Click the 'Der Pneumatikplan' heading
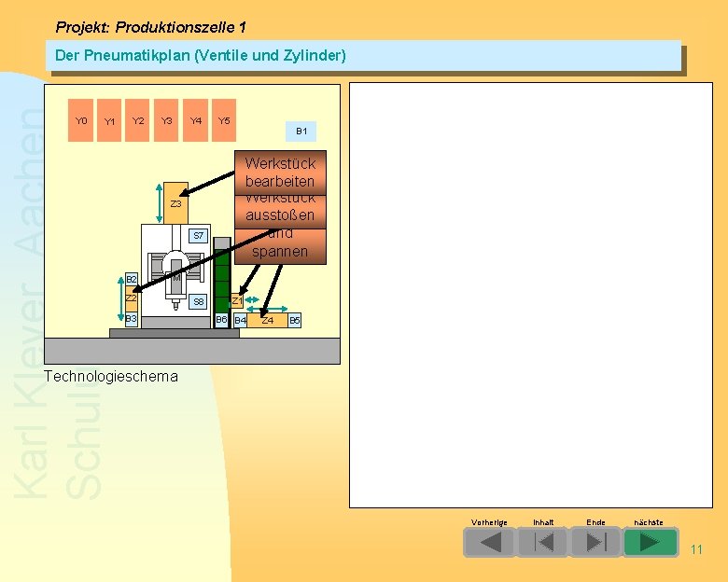This screenshot has width=728, height=582. point(200,55)
